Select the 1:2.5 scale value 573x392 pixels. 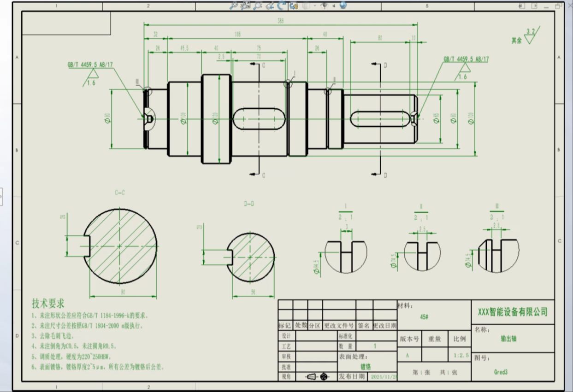[461, 356]
